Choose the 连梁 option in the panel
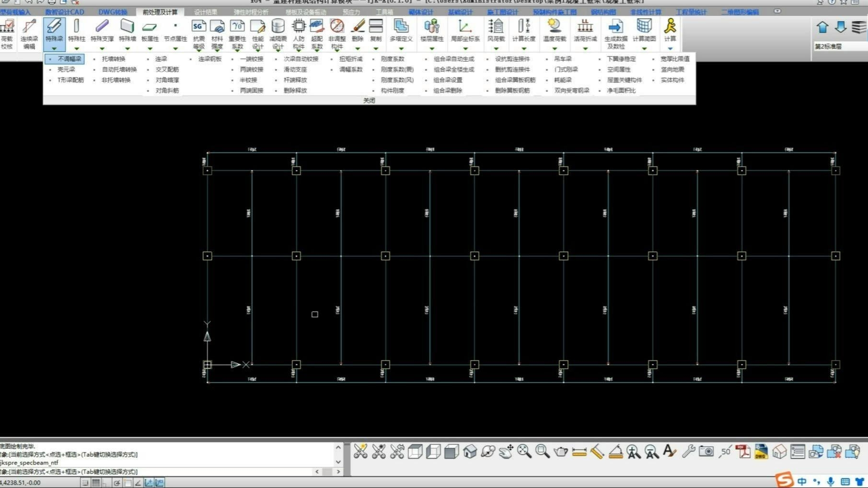 [161, 59]
